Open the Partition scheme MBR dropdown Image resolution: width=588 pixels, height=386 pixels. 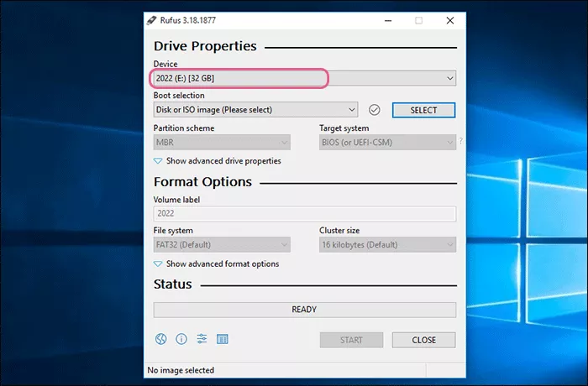(x=222, y=143)
